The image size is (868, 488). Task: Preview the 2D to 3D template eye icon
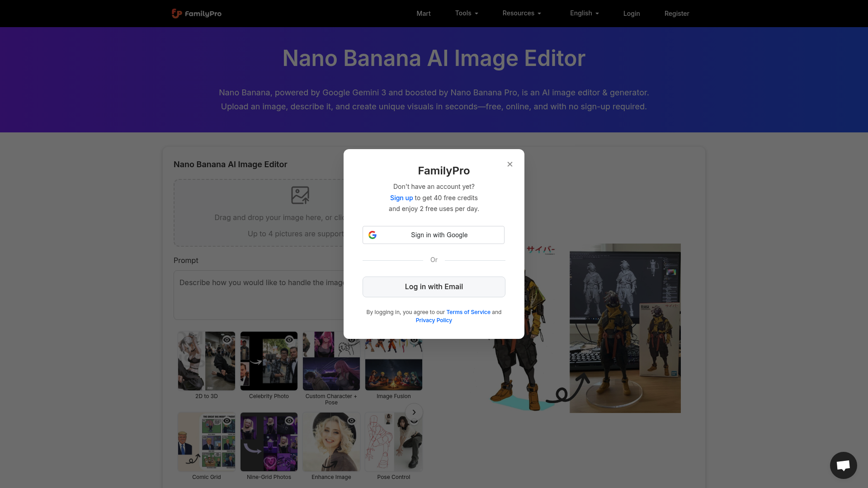point(227,340)
